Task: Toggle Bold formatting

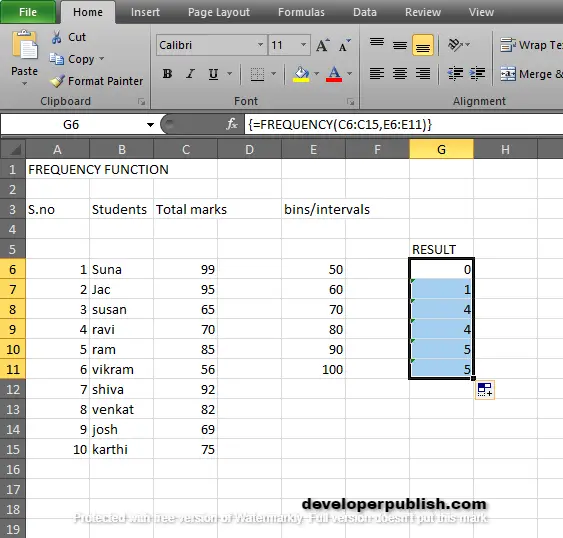Action: 167,74
